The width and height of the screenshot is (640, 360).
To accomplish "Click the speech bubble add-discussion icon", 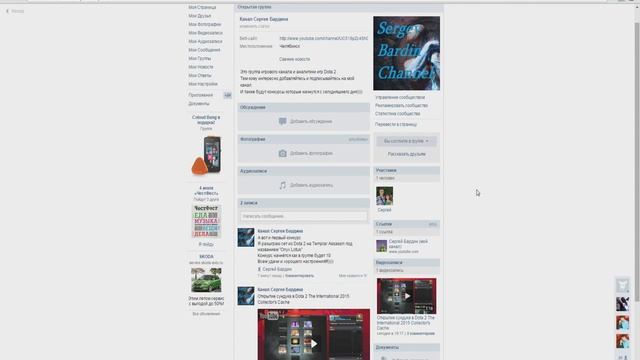I will 282,121.
